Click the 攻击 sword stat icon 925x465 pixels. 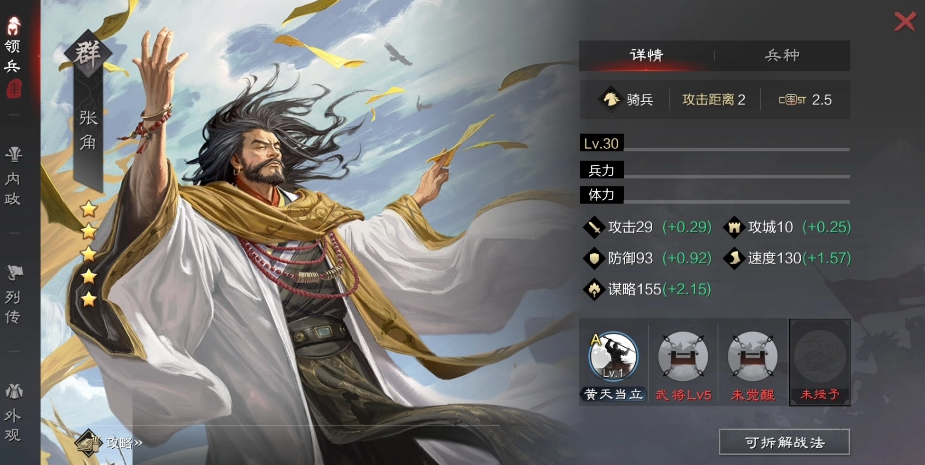[594, 227]
